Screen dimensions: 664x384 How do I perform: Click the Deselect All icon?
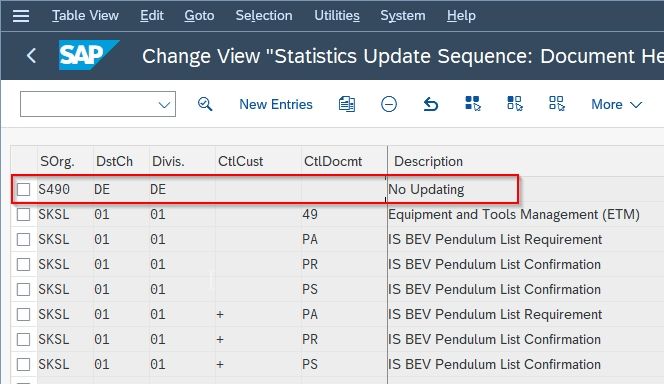[x=556, y=103]
